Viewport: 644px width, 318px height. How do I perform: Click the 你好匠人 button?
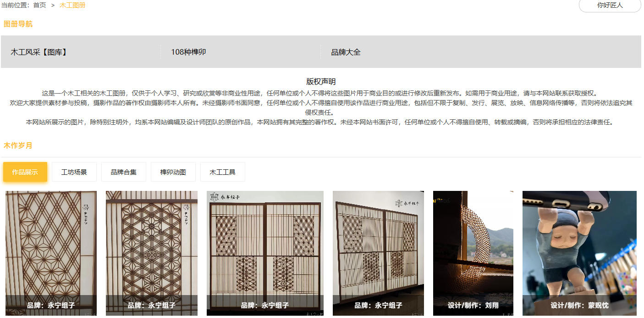tap(610, 5)
